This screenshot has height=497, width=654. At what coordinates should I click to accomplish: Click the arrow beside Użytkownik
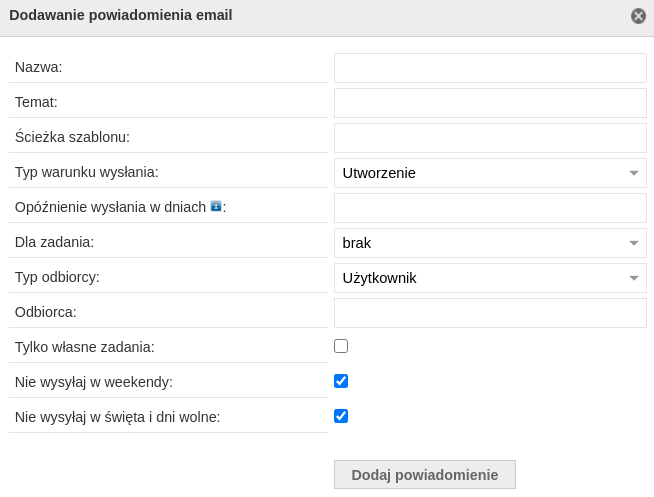coord(634,278)
